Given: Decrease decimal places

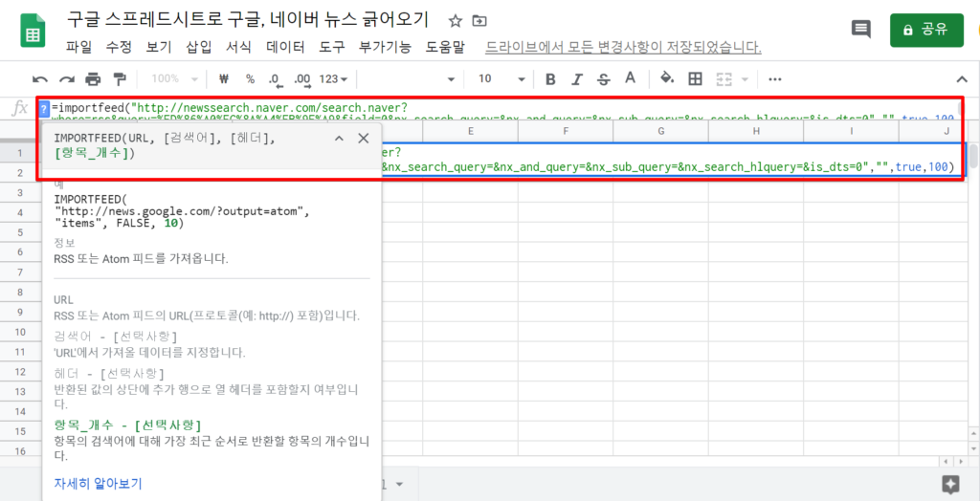Looking at the screenshot, I should point(275,79).
